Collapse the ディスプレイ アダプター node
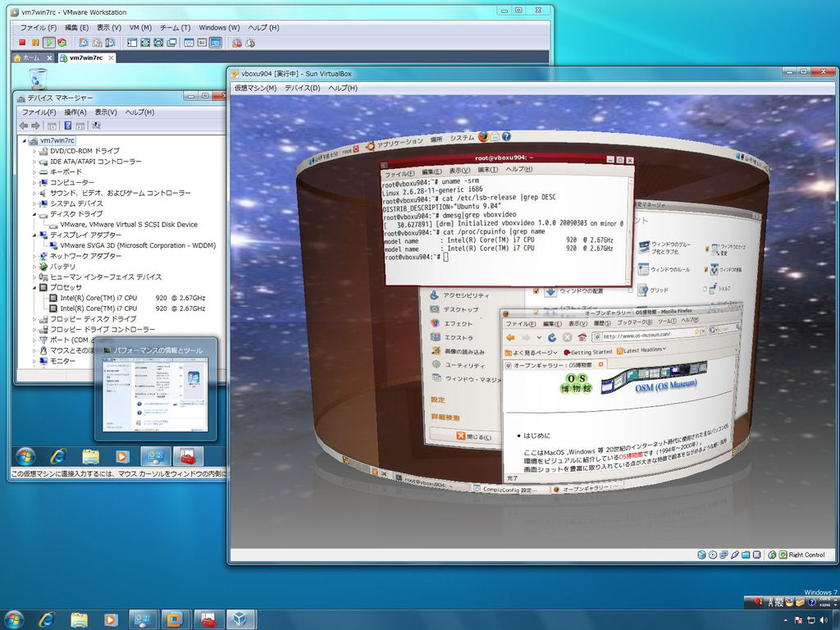This screenshot has height=630, width=840. (34, 235)
